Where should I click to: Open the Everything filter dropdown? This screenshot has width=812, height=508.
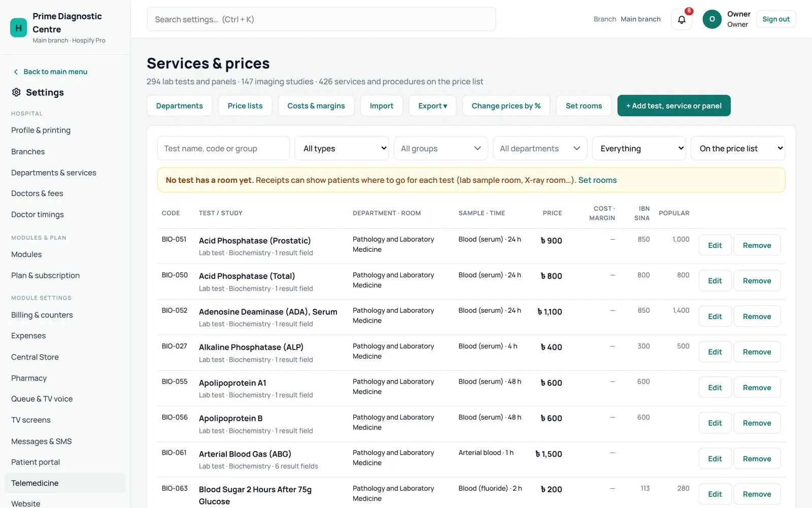(639, 148)
